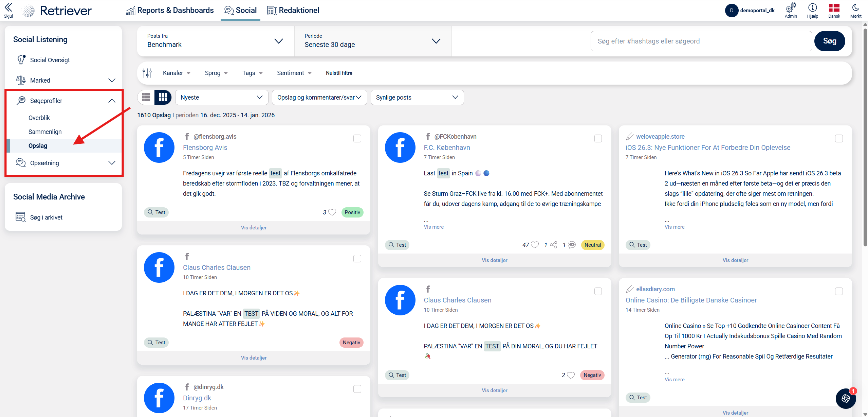The width and height of the screenshot is (868, 417).
Task: Open the Reports & Dashboards tab
Action: tap(170, 10)
